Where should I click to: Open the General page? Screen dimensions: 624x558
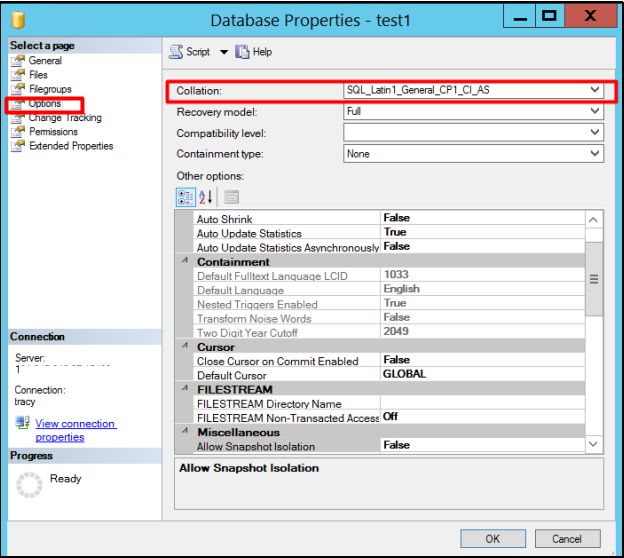(45, 61)
